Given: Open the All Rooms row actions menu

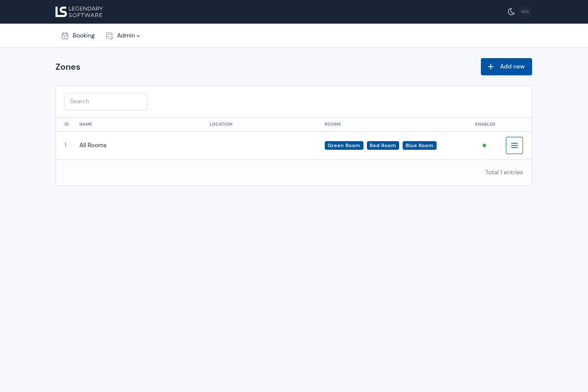Looking at the screenshot, I should [x=514, y=145].
